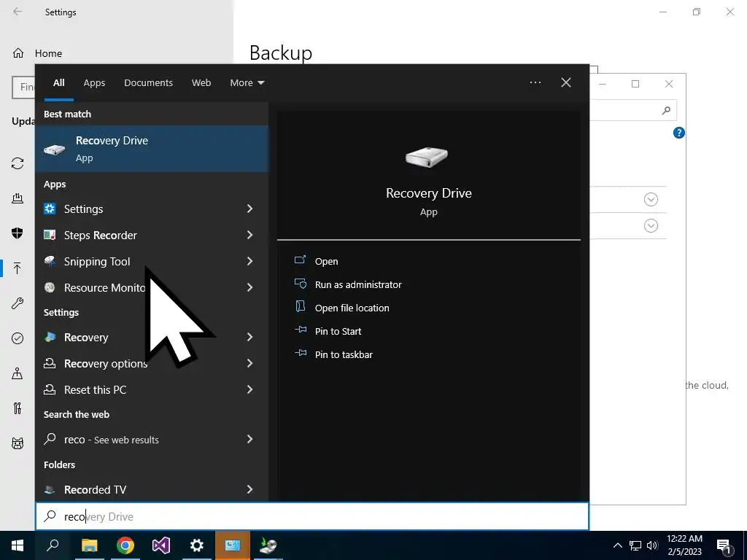The image size is (747, 560).
Task: Click the Home icon in Settings sidebar
Action: (x=18, y=52)
